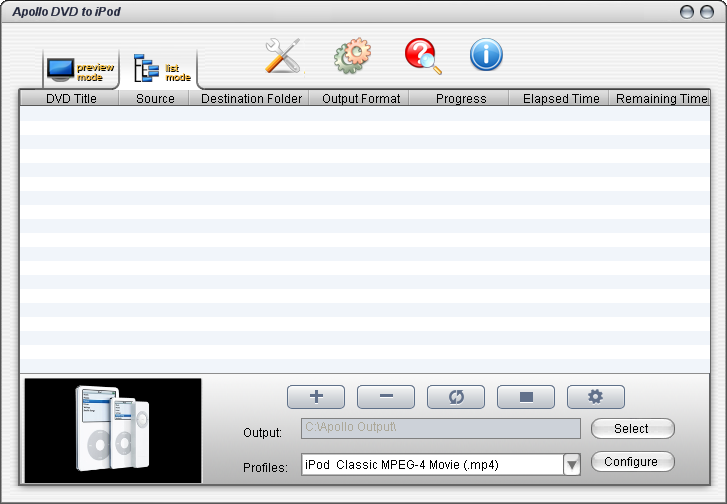Click the plus add button
This screenshot has width=727, height=504.
[316, 397]
